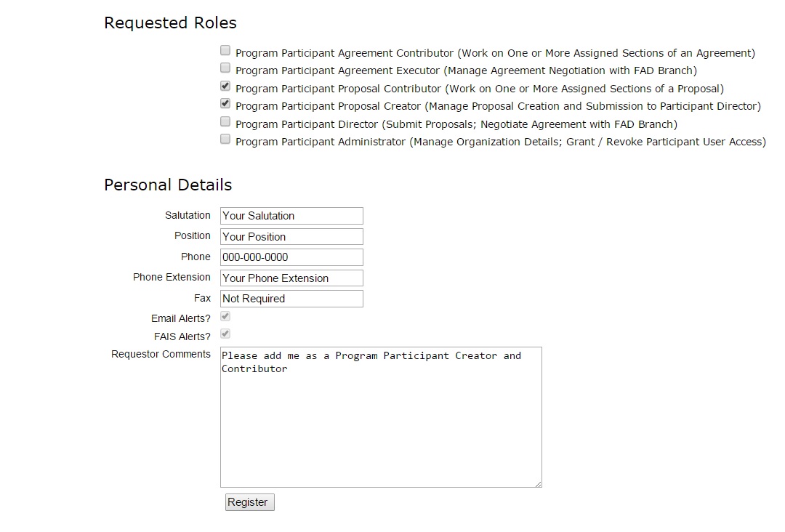Toggle the Email Alerts checkbox
This screenshot has width=785, height=532.
tap(225, 317)
